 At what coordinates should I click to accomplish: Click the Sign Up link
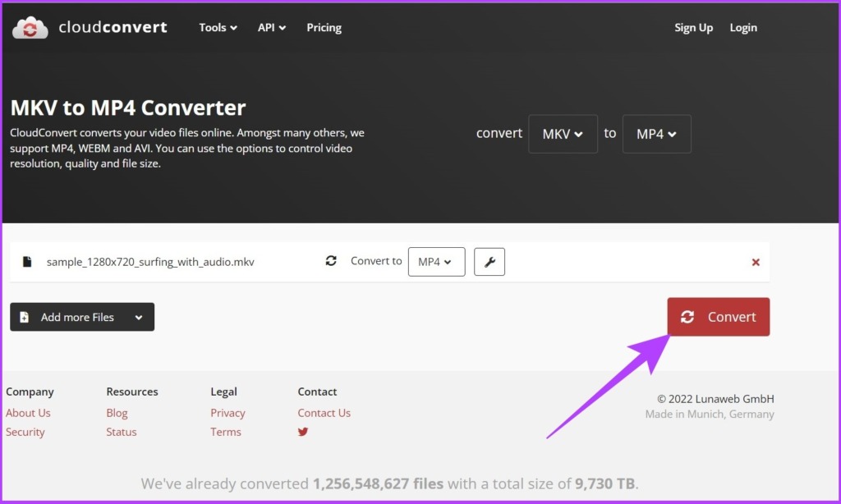tap(693, 27)
